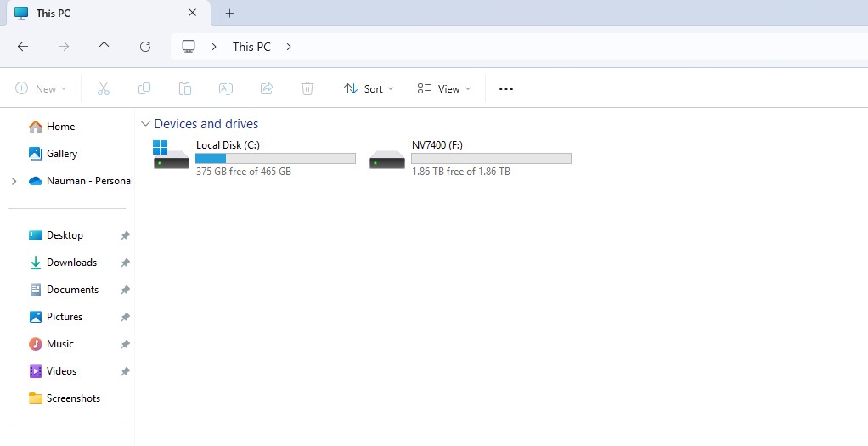The width and height of the screenshot is (868, 446).
Task: Refresh the This PC view
Action: pyautogui.click(x=145, y=47)
